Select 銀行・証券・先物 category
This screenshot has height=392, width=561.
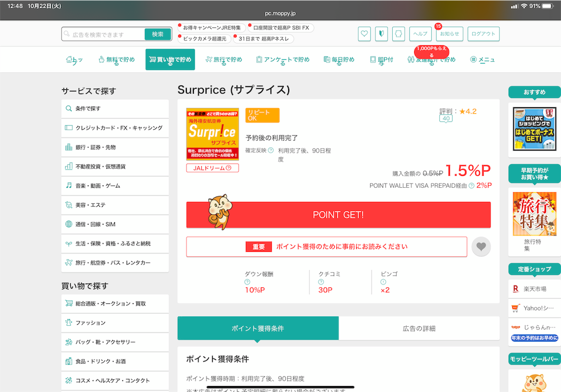click(x=115, y=147)
